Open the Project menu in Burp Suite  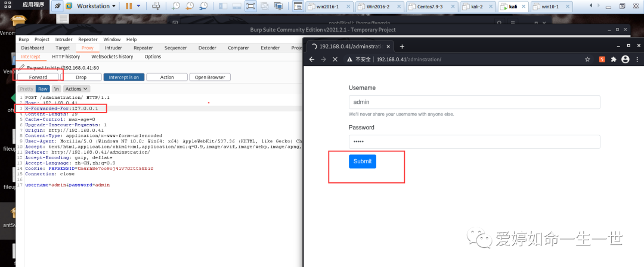[42, 39]
